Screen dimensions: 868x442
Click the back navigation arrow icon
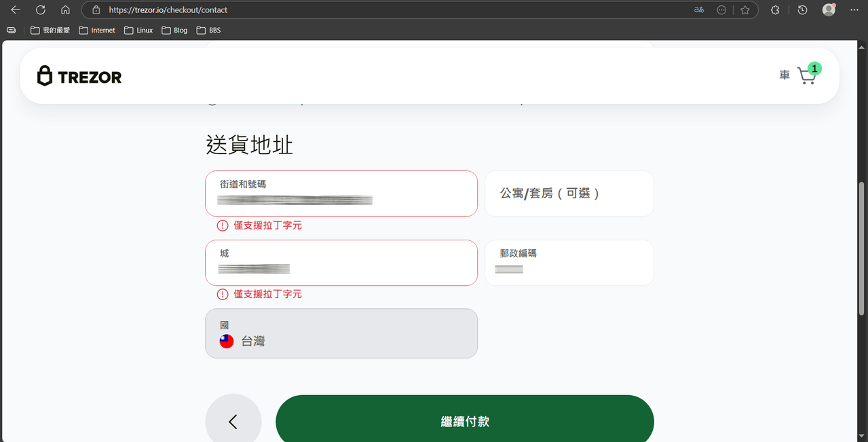15,10
